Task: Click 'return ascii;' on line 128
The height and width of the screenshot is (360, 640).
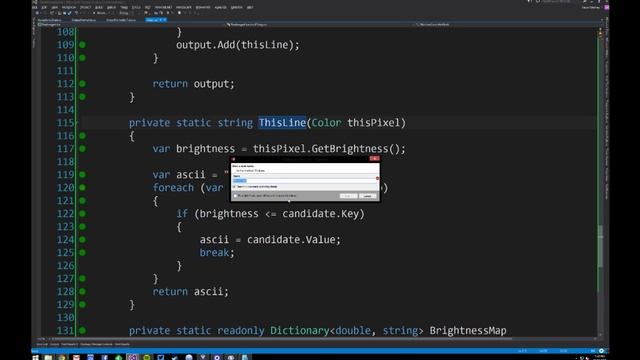Action: pyautogui.click(x=191, y=291)
